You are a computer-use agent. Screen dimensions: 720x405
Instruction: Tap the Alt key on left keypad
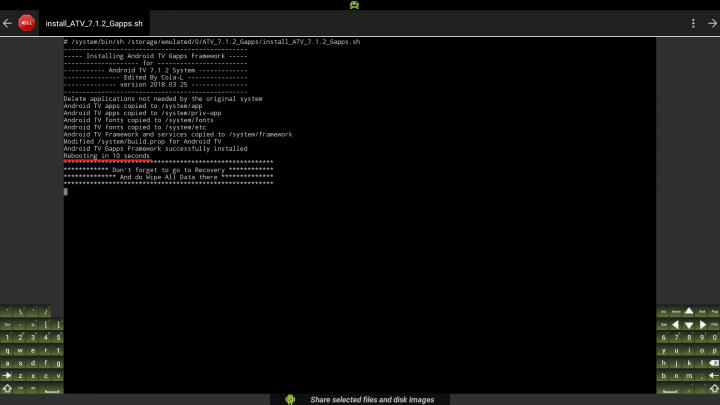pos(33,388)
